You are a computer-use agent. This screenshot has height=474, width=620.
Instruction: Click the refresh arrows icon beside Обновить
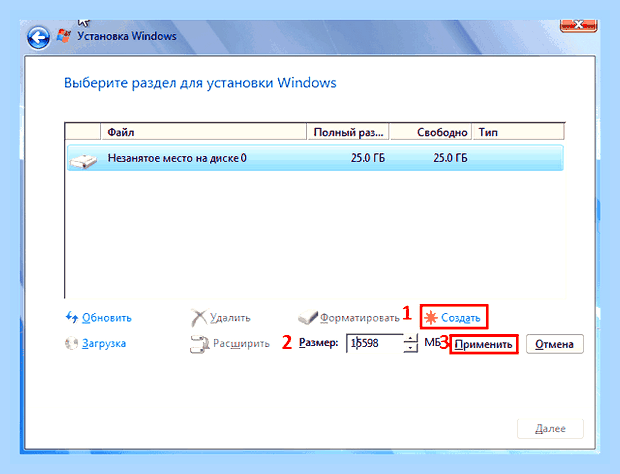72,317
